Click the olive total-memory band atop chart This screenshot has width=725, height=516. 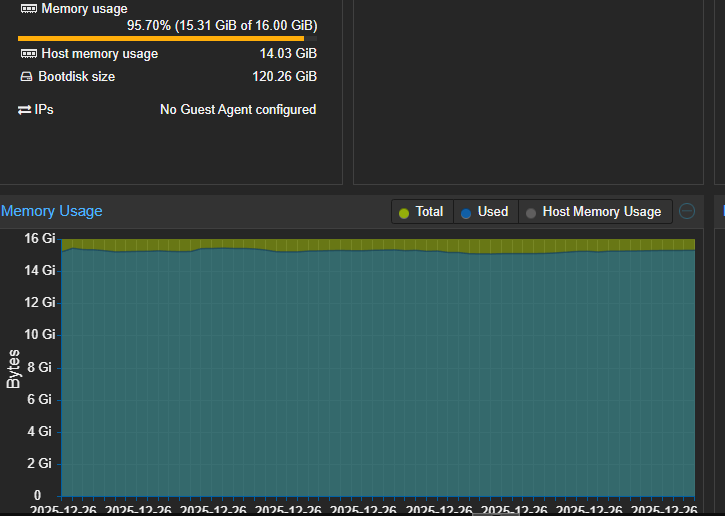pyautogui.click(x=378, y=243)
